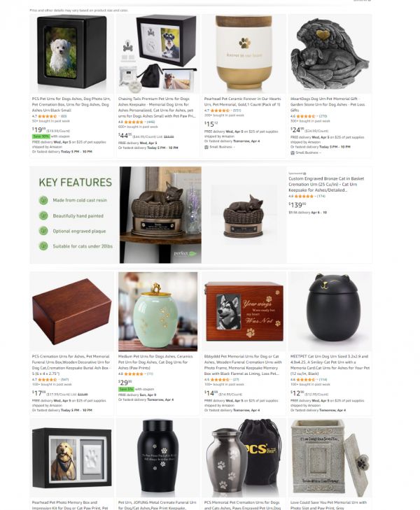Open rating dropdown arrow beside Pearhead ceramic stars
This screenshot has height=510, width=420.
[231, 111]
